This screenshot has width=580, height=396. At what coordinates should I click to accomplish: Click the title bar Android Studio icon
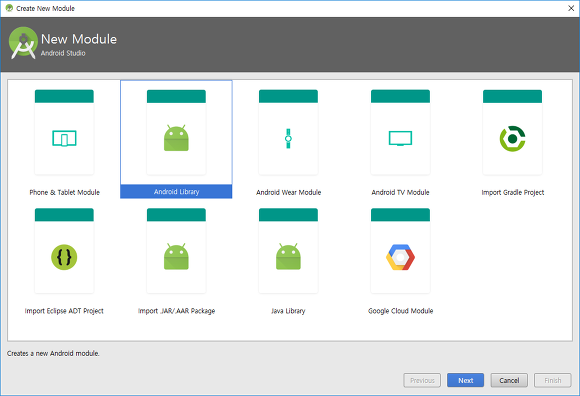(x=9, y=8)
